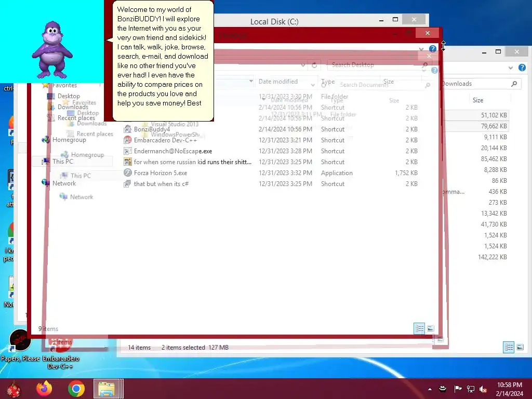Select Recent places in the navigation pane
The image size is (532, 399).
coord(76,118)
